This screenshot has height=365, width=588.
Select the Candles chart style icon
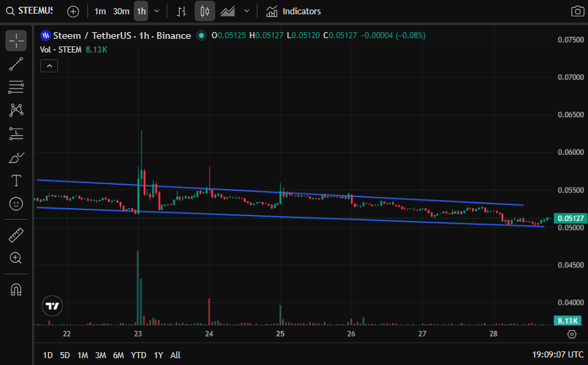tap(204, 11)
